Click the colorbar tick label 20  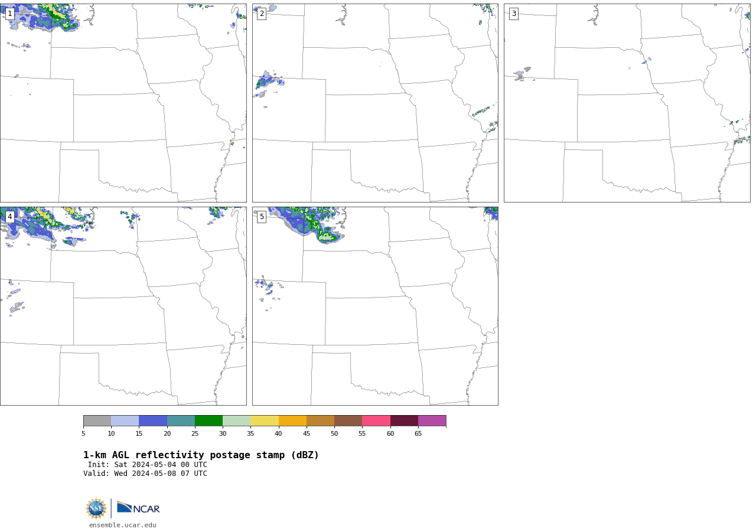(x=167, y=434)
